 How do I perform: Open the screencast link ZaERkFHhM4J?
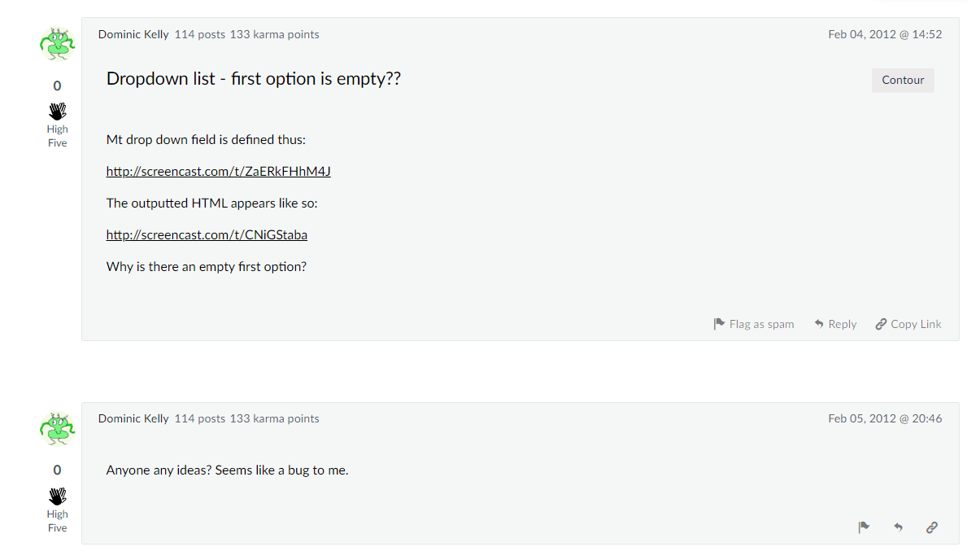tap(218, 171)
